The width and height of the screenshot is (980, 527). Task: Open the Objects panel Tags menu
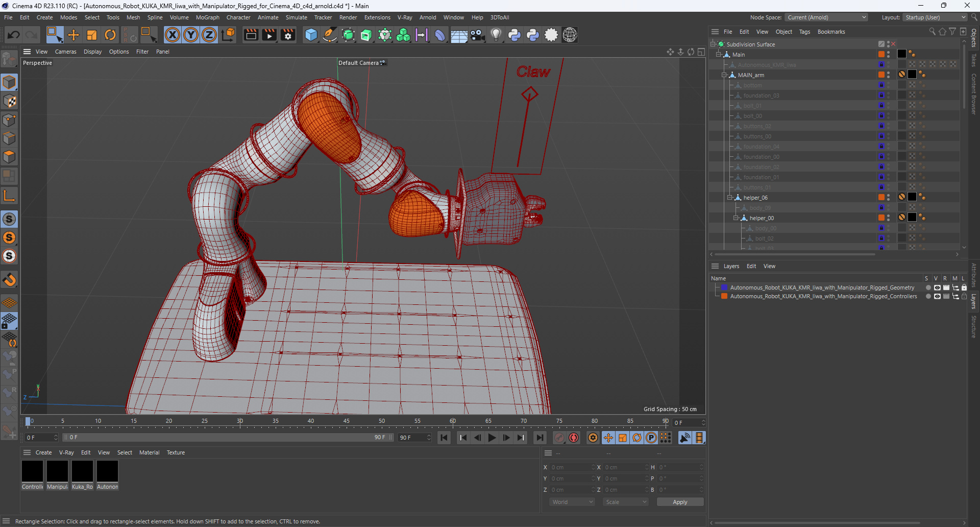coord(804,32)
